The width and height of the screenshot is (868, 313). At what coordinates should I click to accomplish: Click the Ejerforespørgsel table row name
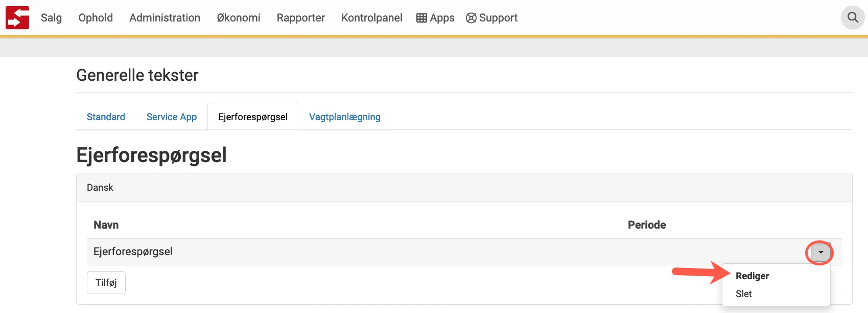coord(133,252)
